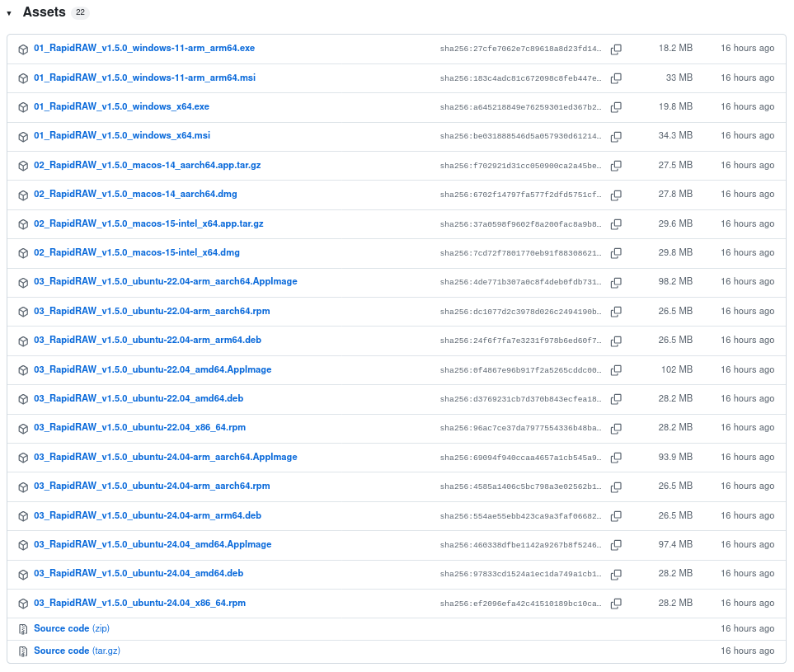Download ubuntu-24.04_amd64.deb asset
Screen dimensions: 794x672
click(139, 573)
